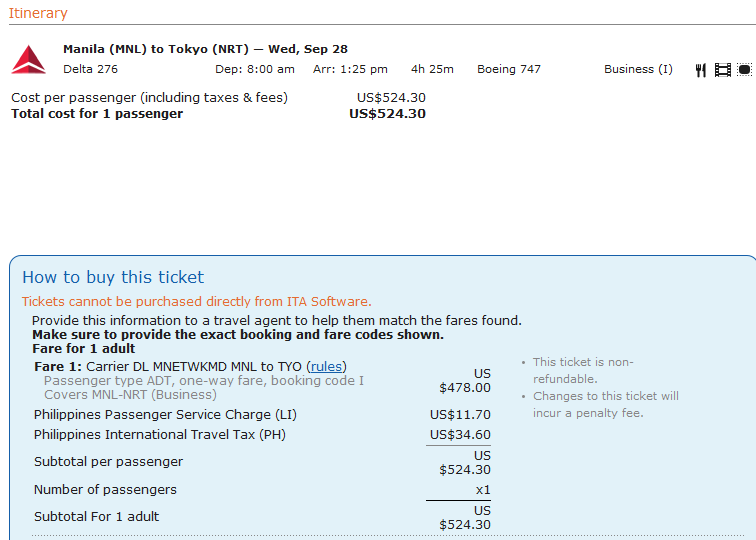Click the red Delta airline logo
Image resolution: width=756 pixels, height=540 pixels.
click(28, 60)
